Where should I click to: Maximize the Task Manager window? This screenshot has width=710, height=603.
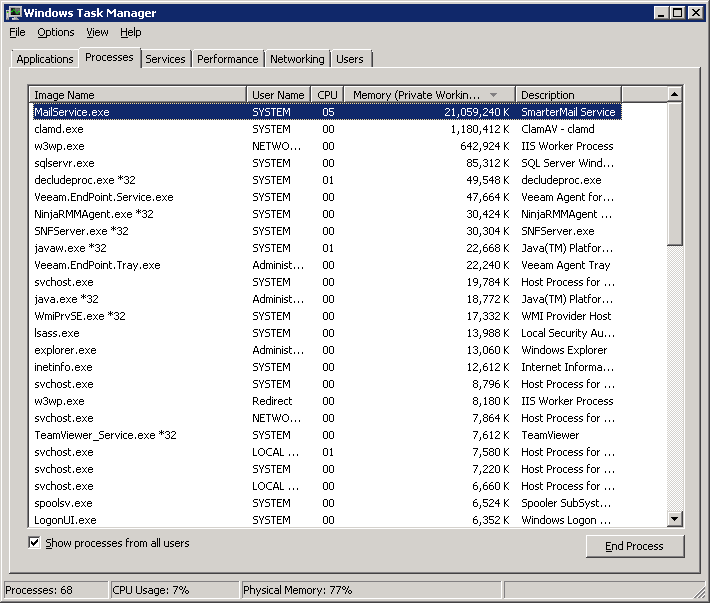coord(678,12)
